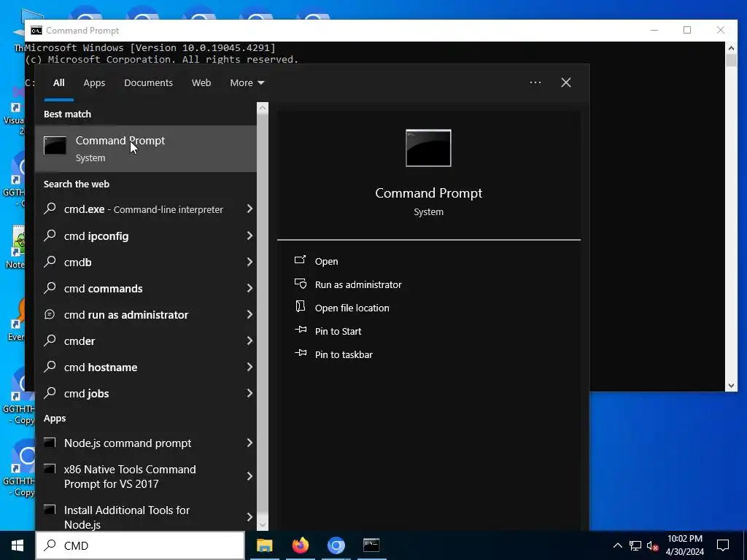The image size is (747, 560).
Task: Choose Run as administrator action
Action: pos(358,285)
